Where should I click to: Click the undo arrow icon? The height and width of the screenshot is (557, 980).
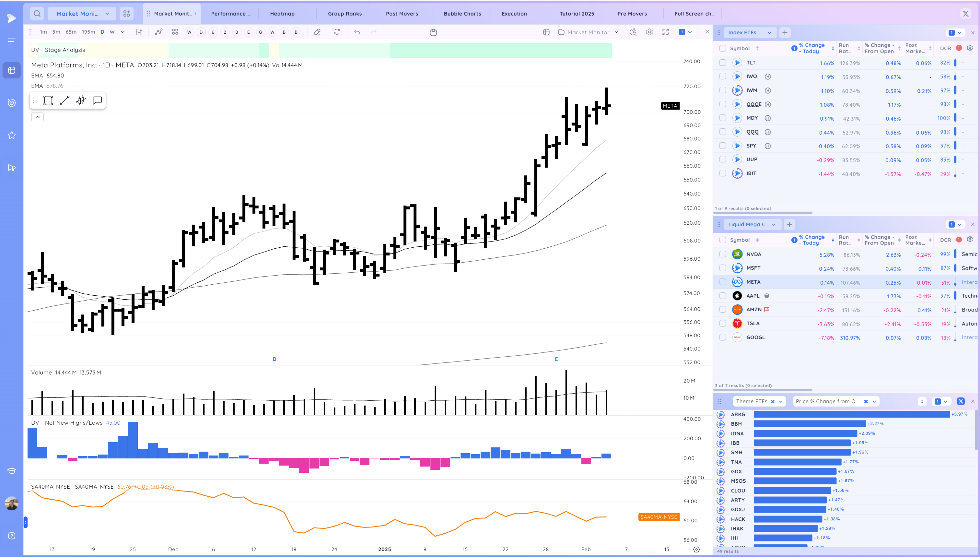(357, 32)
